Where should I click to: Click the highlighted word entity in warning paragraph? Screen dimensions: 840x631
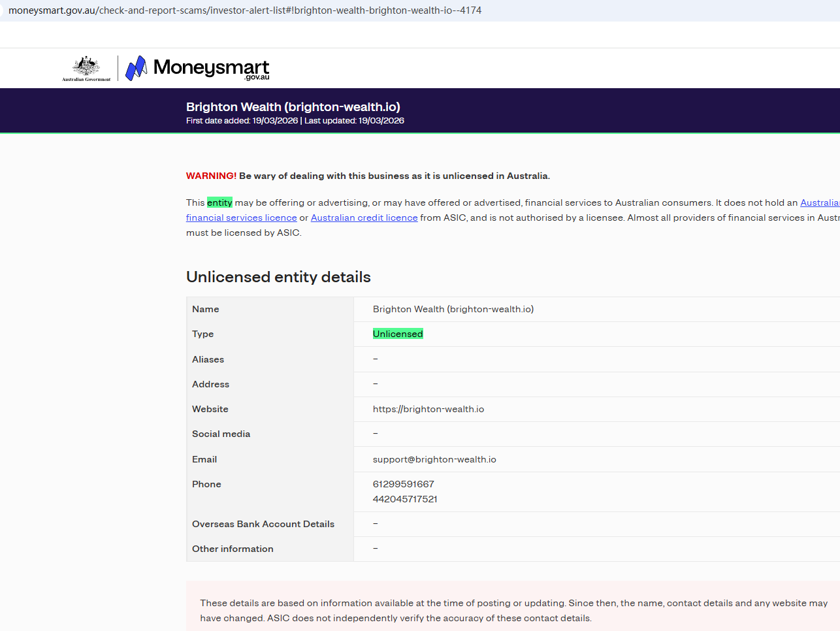coord(219,202)
